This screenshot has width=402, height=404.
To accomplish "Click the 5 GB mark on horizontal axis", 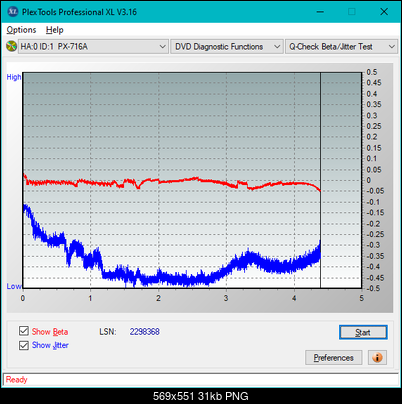I will point(362,298).
